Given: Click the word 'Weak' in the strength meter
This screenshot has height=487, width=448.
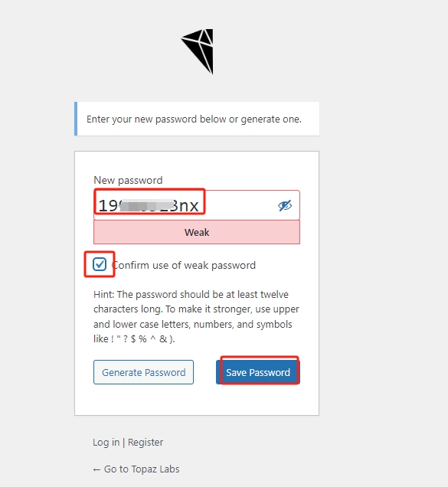Looking at the screenshot, I should click(x=197, y=232).
